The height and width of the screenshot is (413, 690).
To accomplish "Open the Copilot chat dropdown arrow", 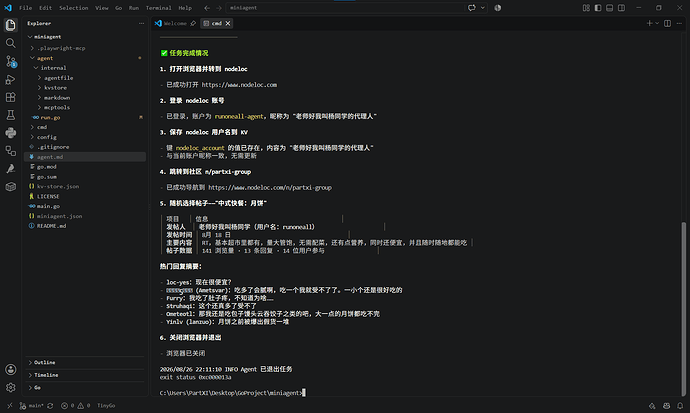I will pos(483,8).
